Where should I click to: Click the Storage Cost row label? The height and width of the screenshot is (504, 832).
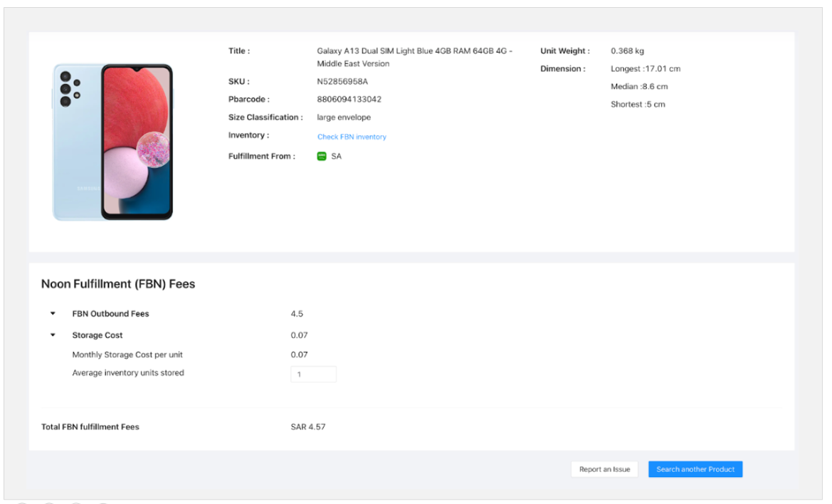(x=98, y=335)
